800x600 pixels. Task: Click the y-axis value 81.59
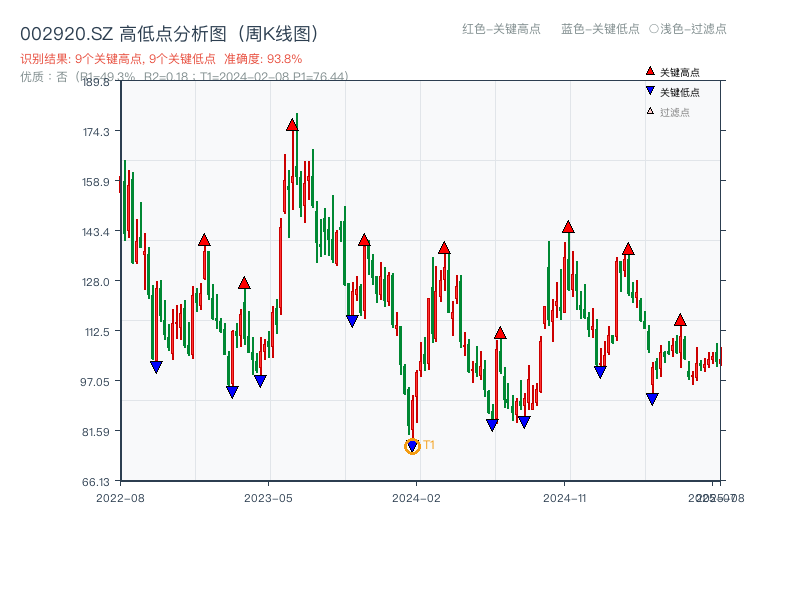tap(95, 432)
